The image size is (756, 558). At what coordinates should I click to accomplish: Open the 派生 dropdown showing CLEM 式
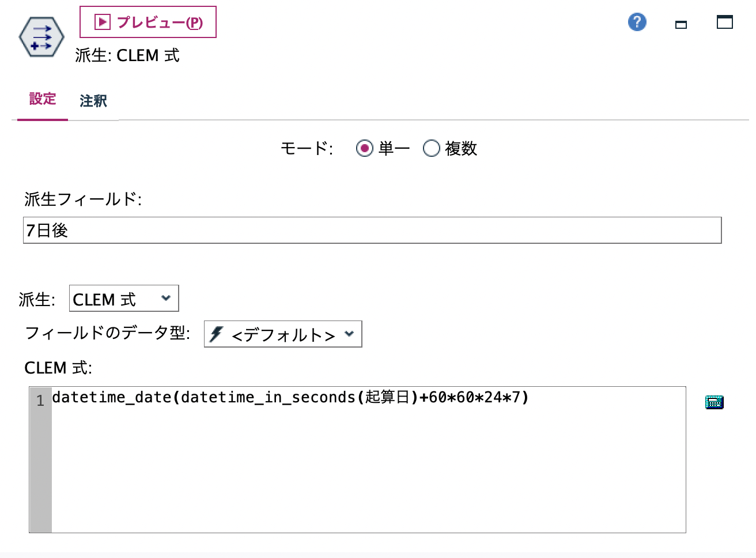click(123, 298)
